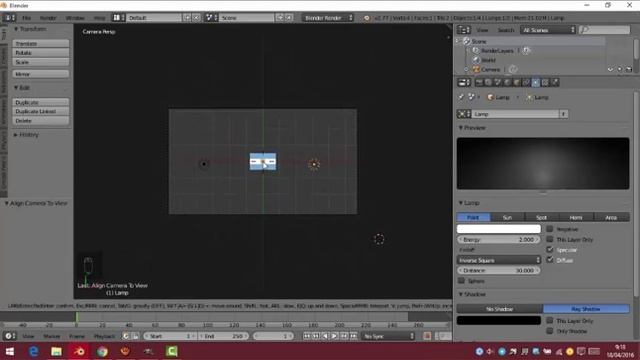Click the properties editor type icon

pos(464,82)
